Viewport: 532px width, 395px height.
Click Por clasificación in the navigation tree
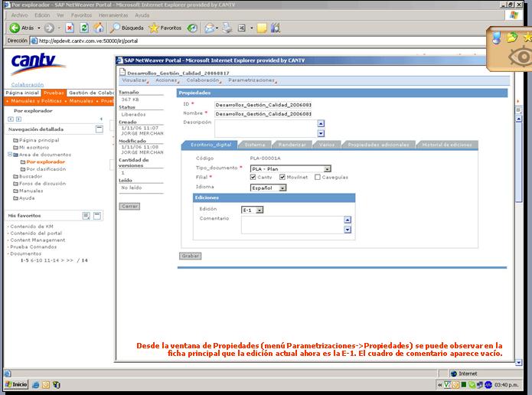(x=46, y=169)
